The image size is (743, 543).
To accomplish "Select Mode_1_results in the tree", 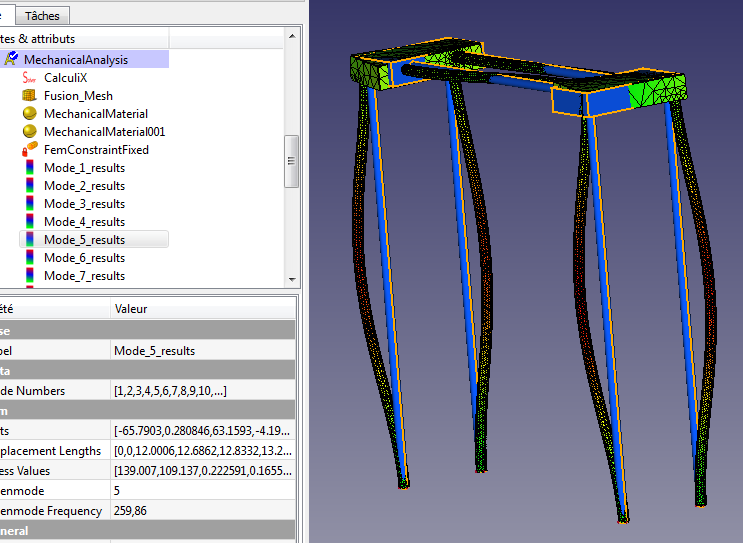I will (84, 168).
